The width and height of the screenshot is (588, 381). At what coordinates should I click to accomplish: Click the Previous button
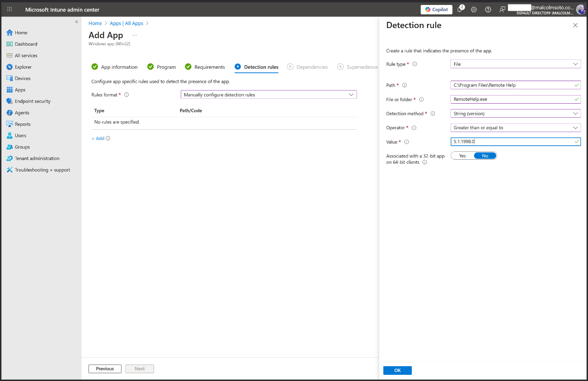pos(105,369)
